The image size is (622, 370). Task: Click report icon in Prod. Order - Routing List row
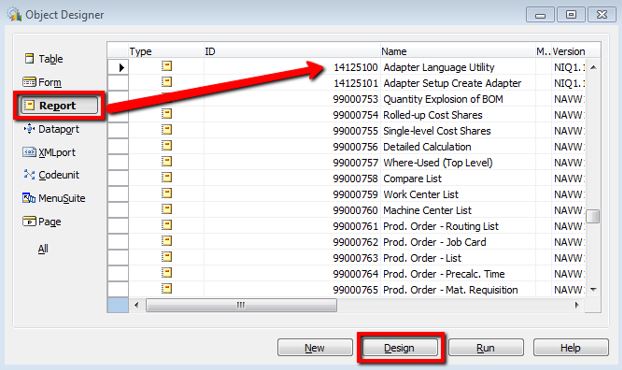tap(167, 225)
